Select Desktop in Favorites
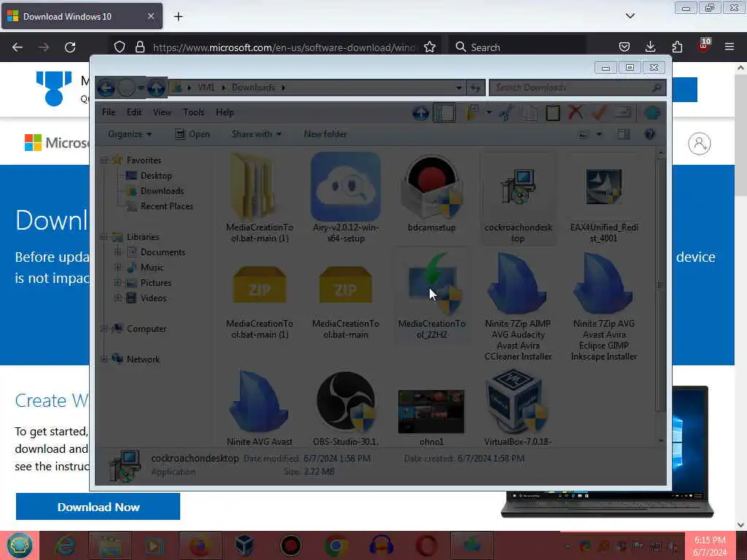 [149, 176]
